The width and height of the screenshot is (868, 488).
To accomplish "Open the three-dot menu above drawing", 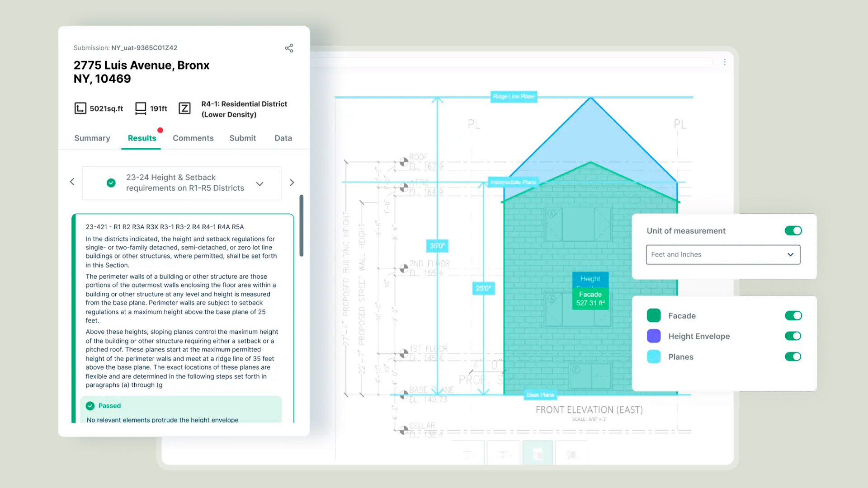I will 724,62.
